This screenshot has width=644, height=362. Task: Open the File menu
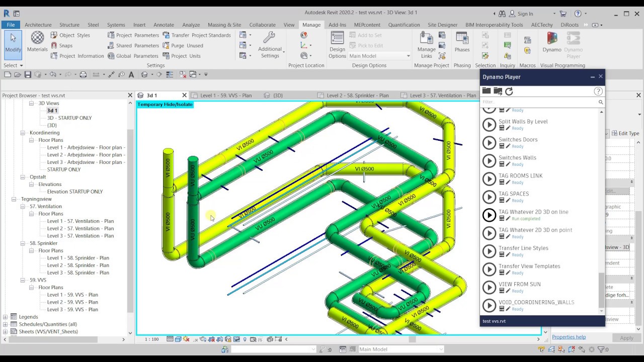(x=11, y=25)
